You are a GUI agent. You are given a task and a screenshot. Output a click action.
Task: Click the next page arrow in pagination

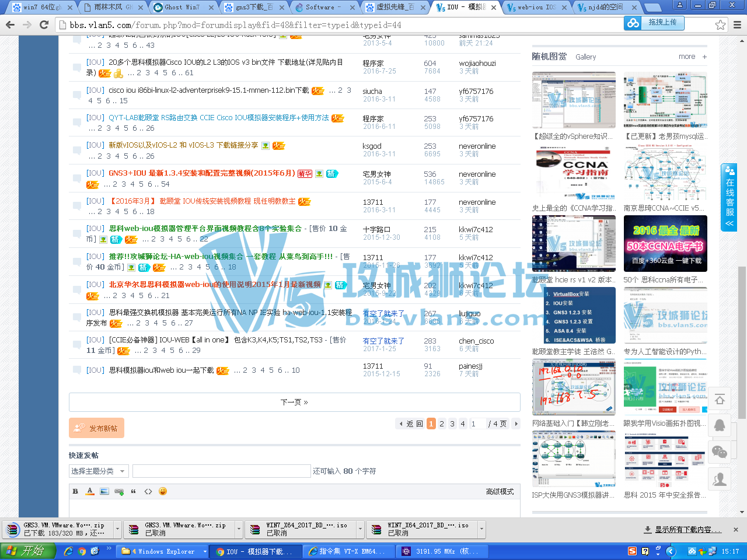[x=516, y=423]
